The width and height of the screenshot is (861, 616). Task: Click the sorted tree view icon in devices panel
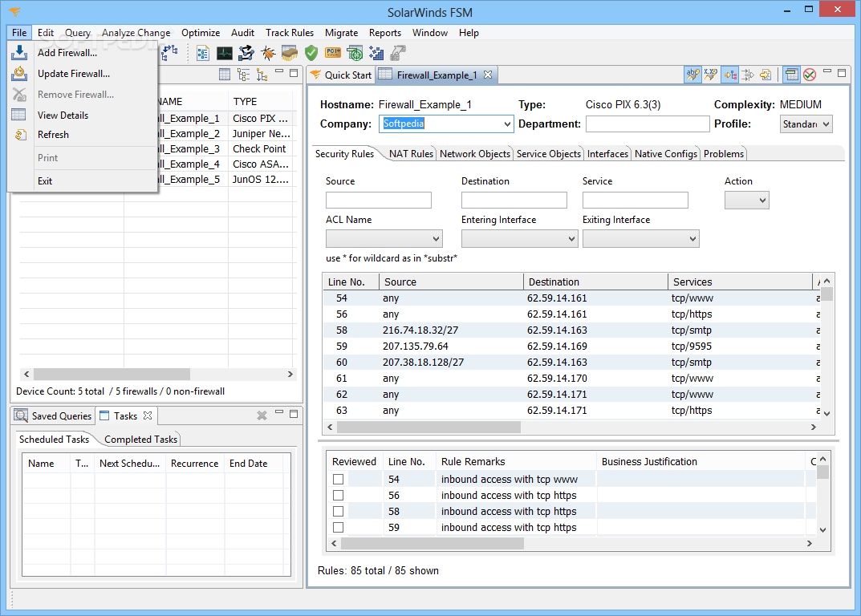[262, 75]
